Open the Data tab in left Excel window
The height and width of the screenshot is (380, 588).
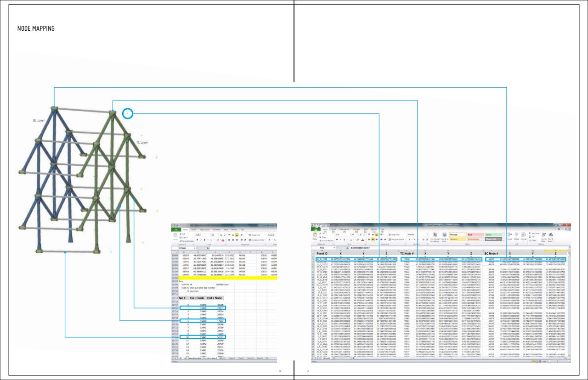tap(226, 229)
